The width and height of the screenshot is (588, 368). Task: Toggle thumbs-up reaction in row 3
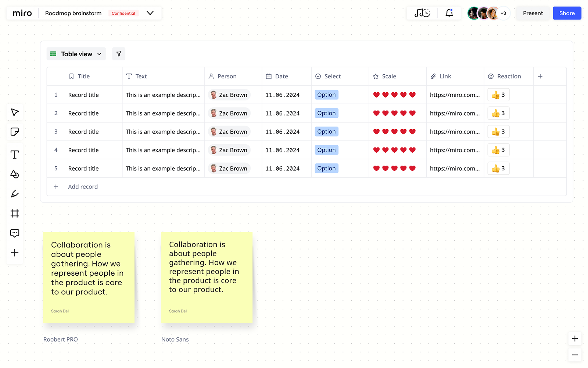click(x=498, y=132)
